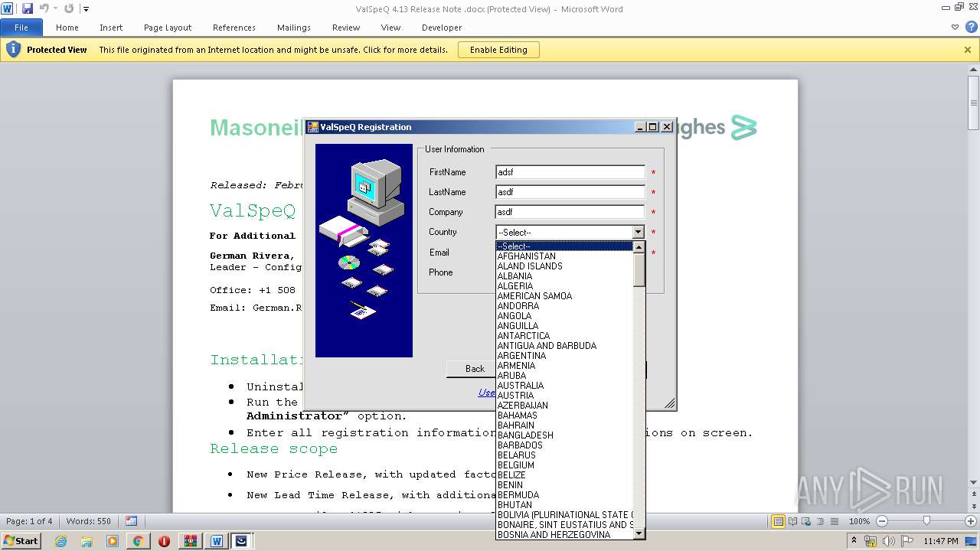Click the ValSpeQ dialog title icon
This screenshot has width=980, height=551.
312,127
